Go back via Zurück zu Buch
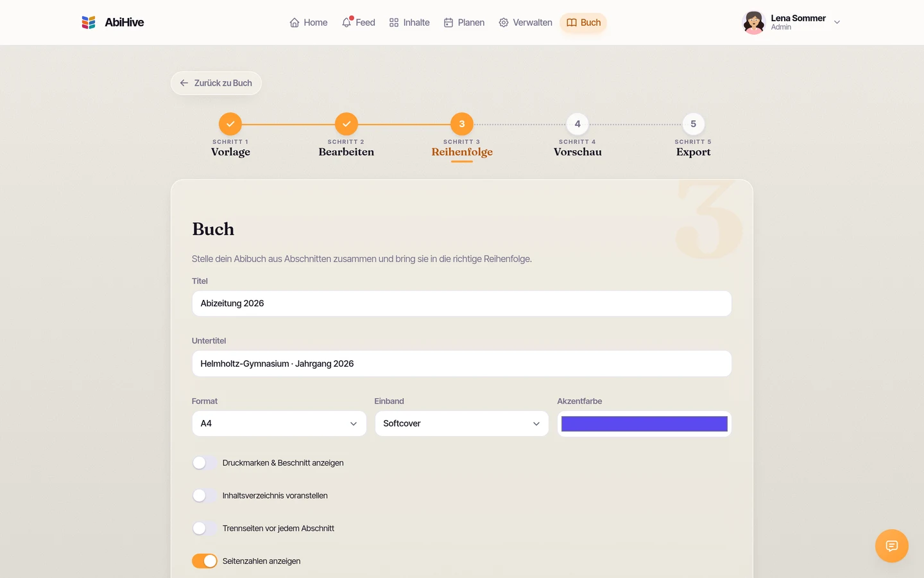Image resolution: width=924 pixels, height=578 pixels. click(216, 83)
